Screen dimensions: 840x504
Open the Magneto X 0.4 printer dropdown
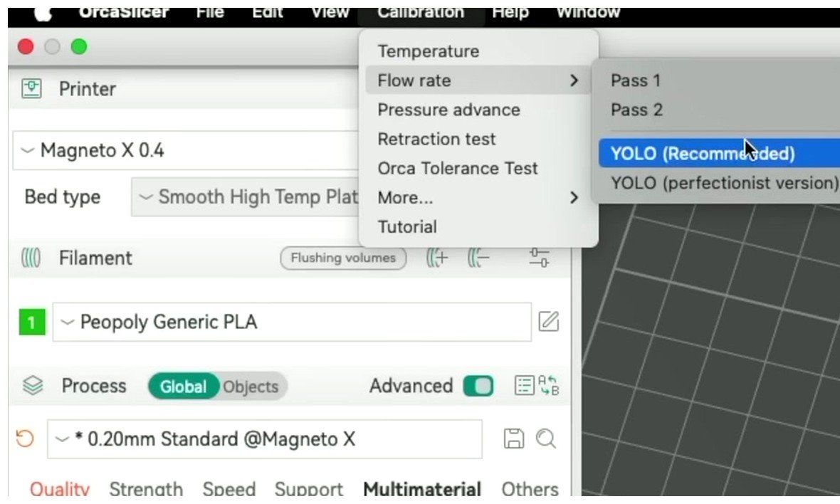(x=185, y=150)
